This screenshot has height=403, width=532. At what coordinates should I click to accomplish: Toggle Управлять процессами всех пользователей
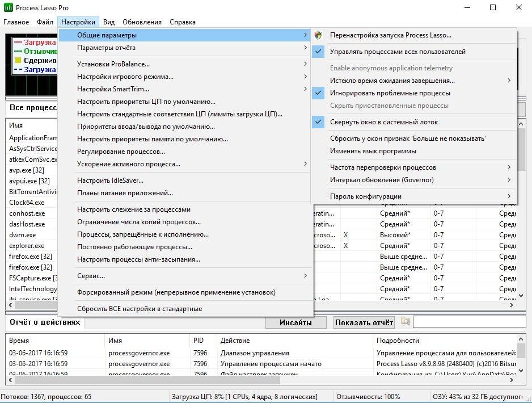point(413,52)
